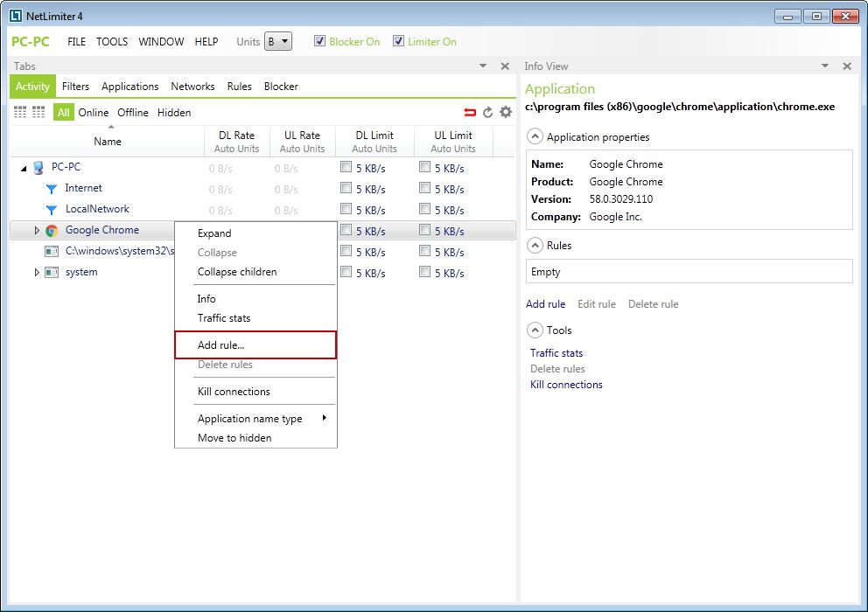This screenshot has height=612, width=868.
Task: Enable UL Limit checkbox for LocalNetwork
Action: [424, 209]
